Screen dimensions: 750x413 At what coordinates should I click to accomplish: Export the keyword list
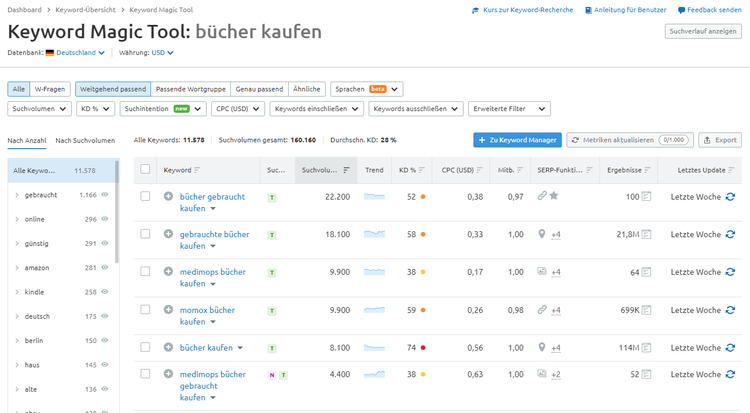tap(720, 140)
